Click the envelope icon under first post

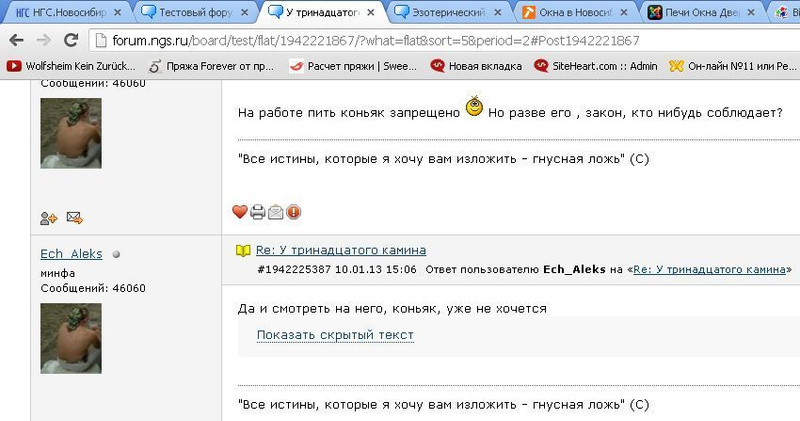[x=276, y=212]
